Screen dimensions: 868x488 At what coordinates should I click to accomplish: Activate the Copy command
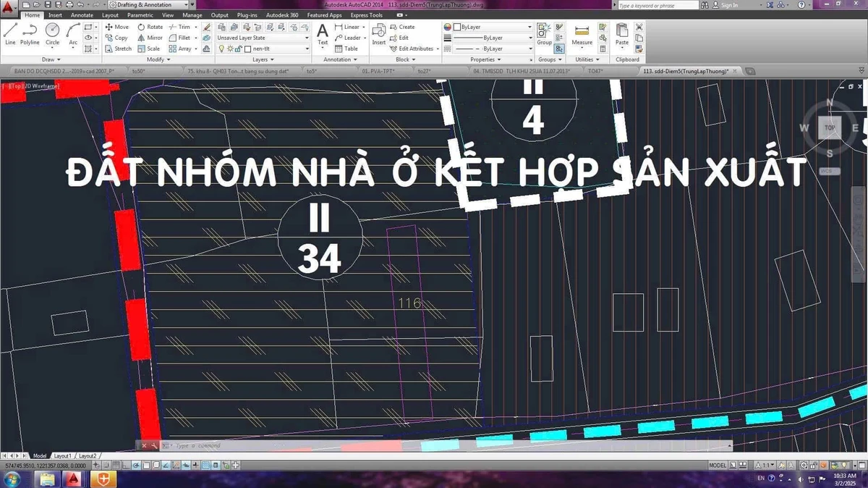[x=116, y=38]
